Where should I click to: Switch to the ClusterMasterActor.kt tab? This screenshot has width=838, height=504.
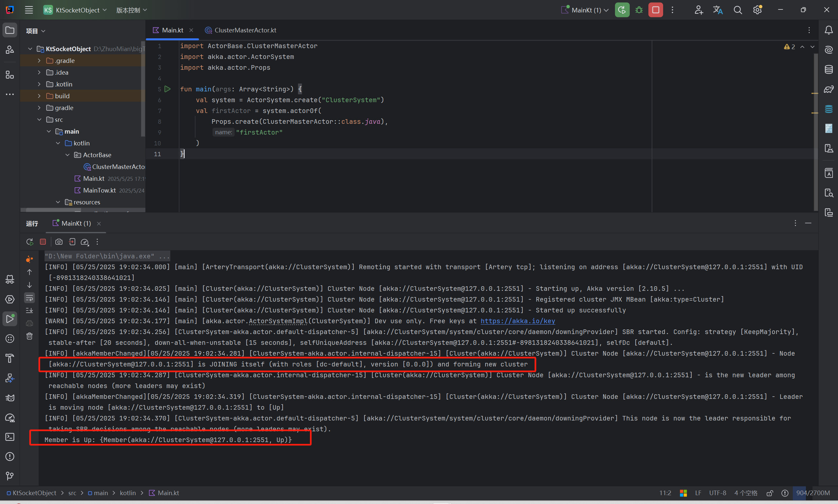(241, 30)
